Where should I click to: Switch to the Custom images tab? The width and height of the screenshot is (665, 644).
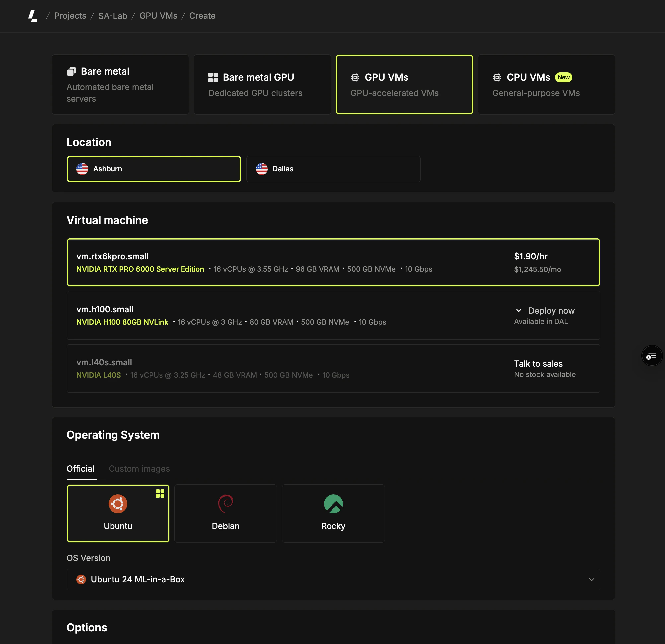(139, 468)
